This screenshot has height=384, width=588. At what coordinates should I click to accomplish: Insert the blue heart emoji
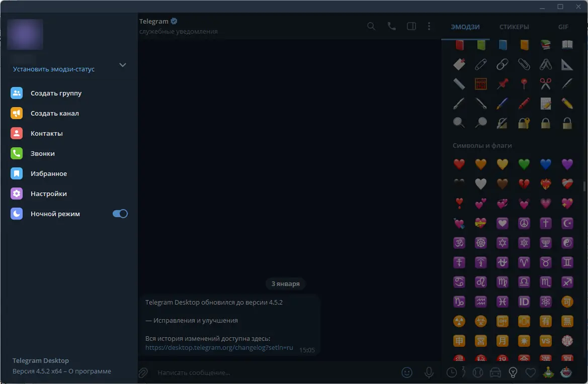(x=546, y=164)
